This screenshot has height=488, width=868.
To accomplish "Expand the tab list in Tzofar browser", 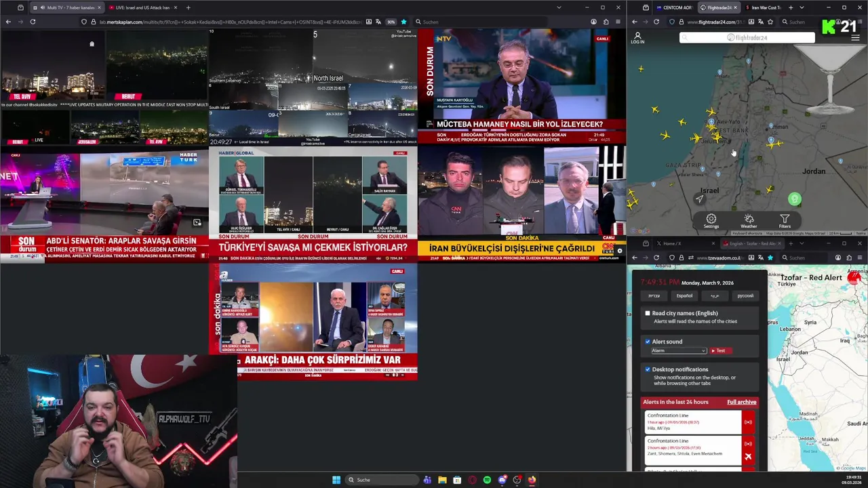I will click(x=802, y=243).
